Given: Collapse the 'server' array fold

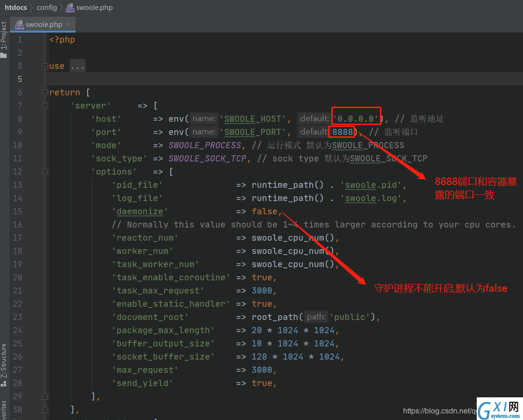Looking at the screenshot, I should (x=45, y=106).
